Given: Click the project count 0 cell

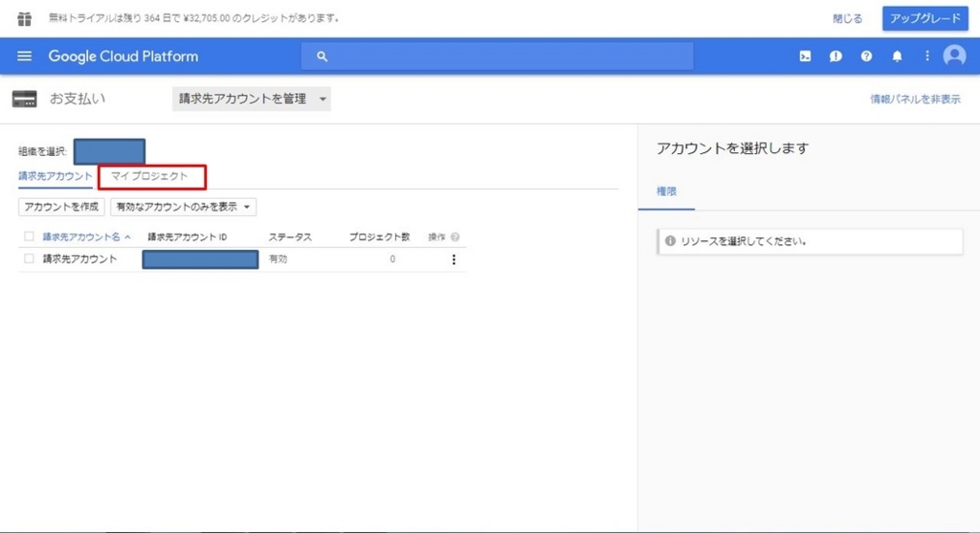Looking at the screenshot, I should (x=392, y=258).
